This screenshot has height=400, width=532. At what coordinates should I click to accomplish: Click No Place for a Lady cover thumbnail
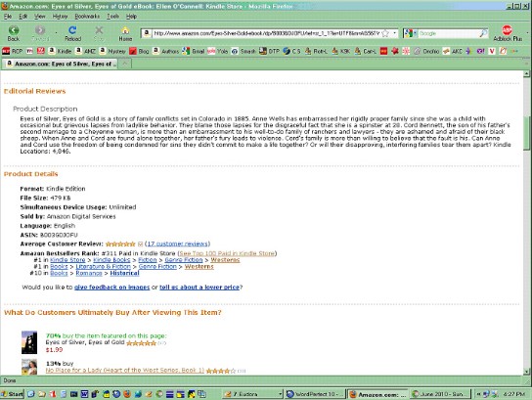(x=29, y=367)
